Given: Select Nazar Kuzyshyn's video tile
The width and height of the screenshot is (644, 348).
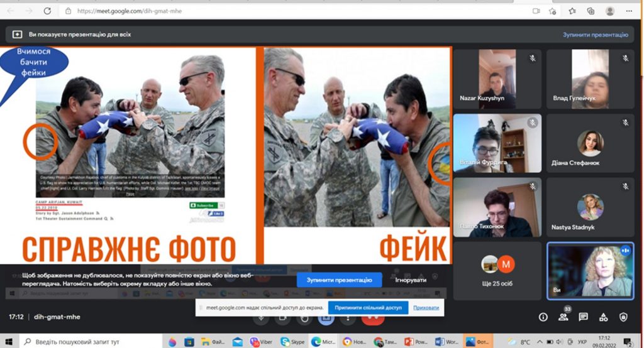Looking at the screenshot, I should (x=497, y=79).
